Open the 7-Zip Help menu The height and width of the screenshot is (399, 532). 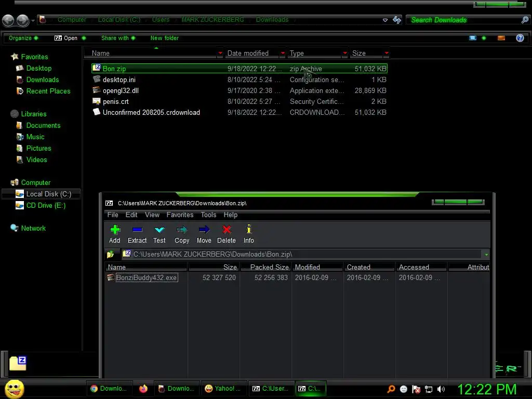click(x=230, y=215)
